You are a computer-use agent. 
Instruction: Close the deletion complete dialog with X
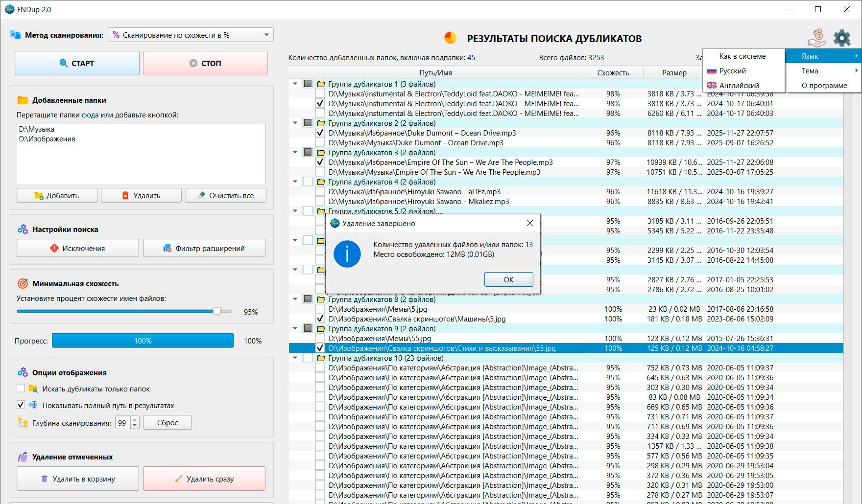pos(529,223)
